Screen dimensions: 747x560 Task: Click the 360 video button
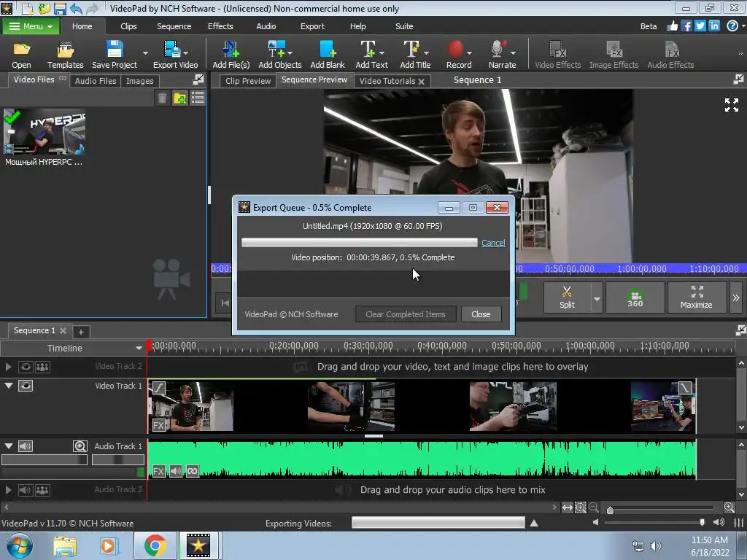pyautogui.click(x=635, y=297)
